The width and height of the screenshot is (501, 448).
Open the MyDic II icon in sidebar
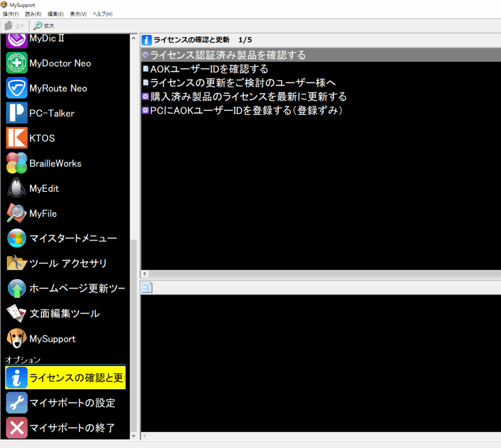coord(17,41)
